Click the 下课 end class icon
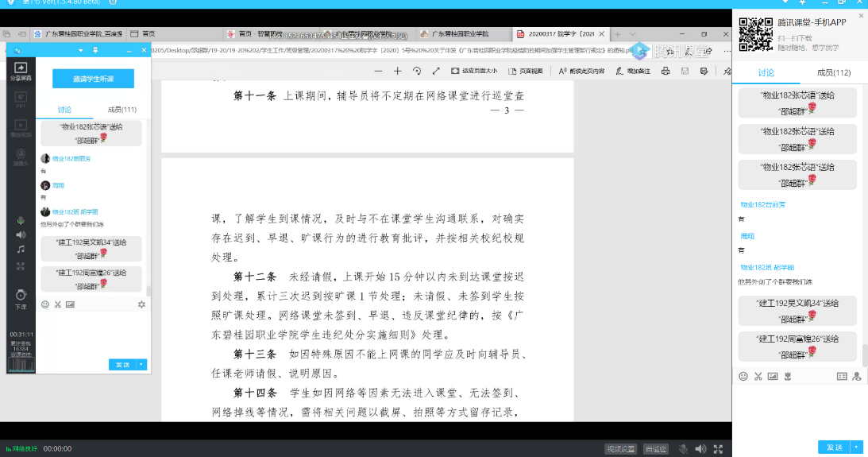 [x=21, y=297]
